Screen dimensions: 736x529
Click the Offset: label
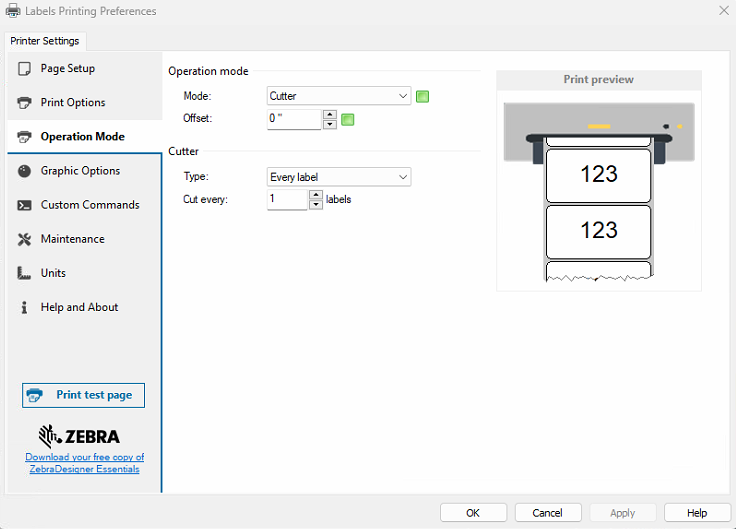pos(198,118)
